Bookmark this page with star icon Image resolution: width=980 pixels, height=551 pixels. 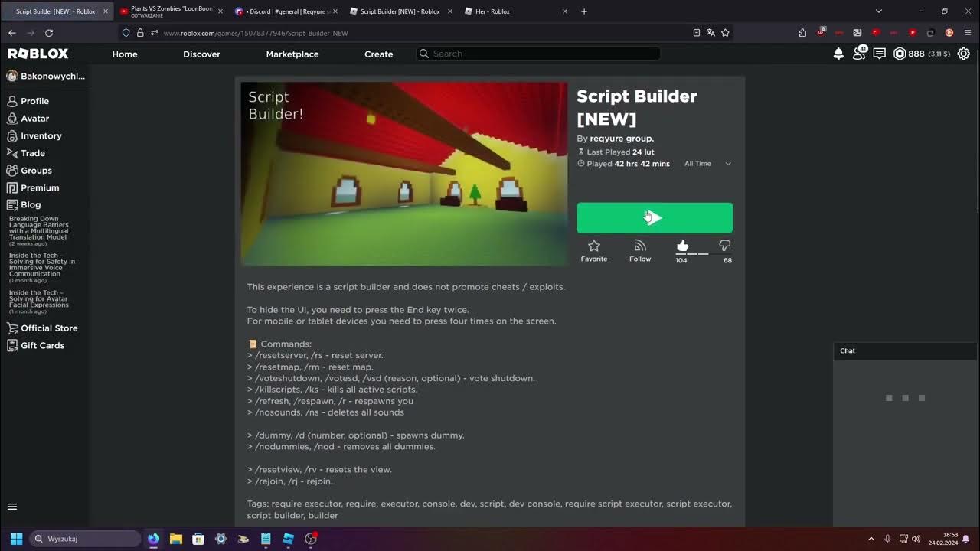pyautogui.click(x=725, y=33)
